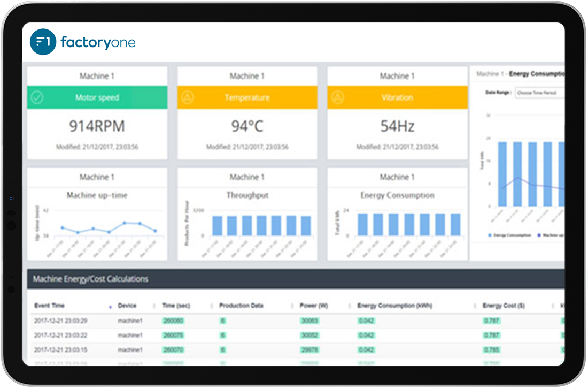The height and width of the screenshot is (388, 588).
Task: Click the 54Hz vibration value
Action: 398,126
